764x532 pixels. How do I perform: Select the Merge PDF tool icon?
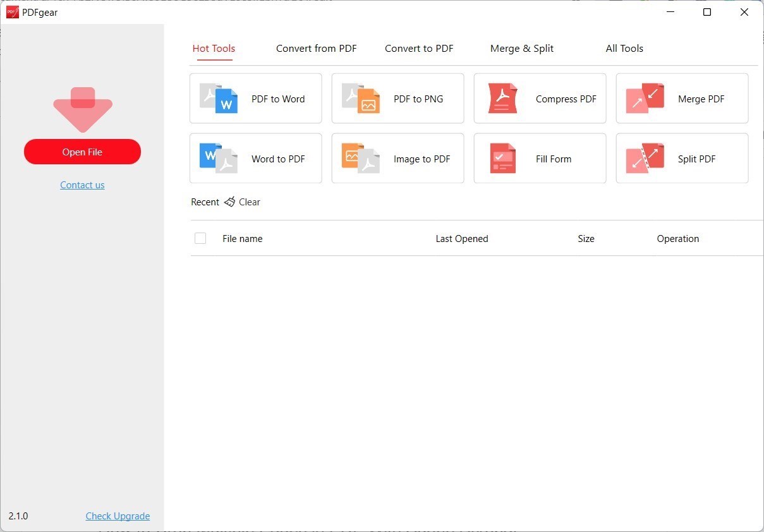click(x=645, y=99)
